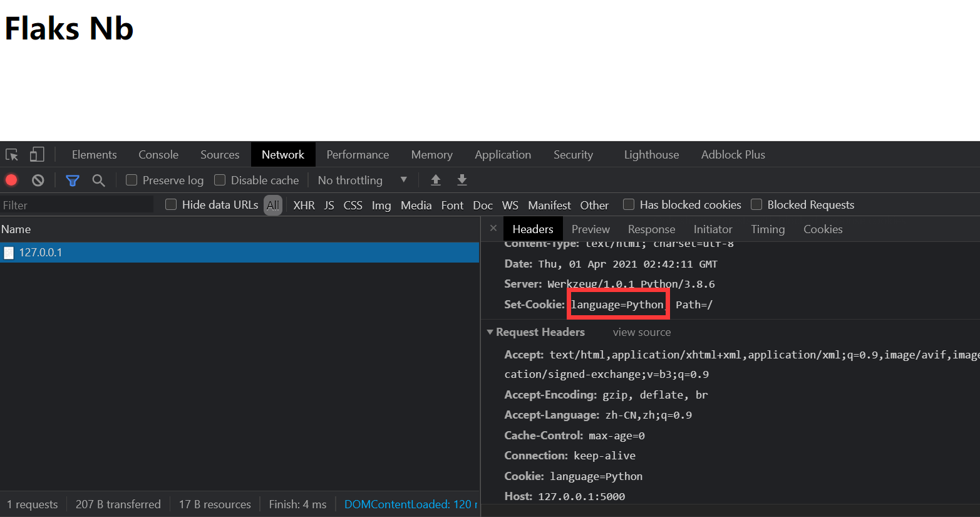
Task: Click the 207 B transferred status entry
Action: tap(118, 504)
